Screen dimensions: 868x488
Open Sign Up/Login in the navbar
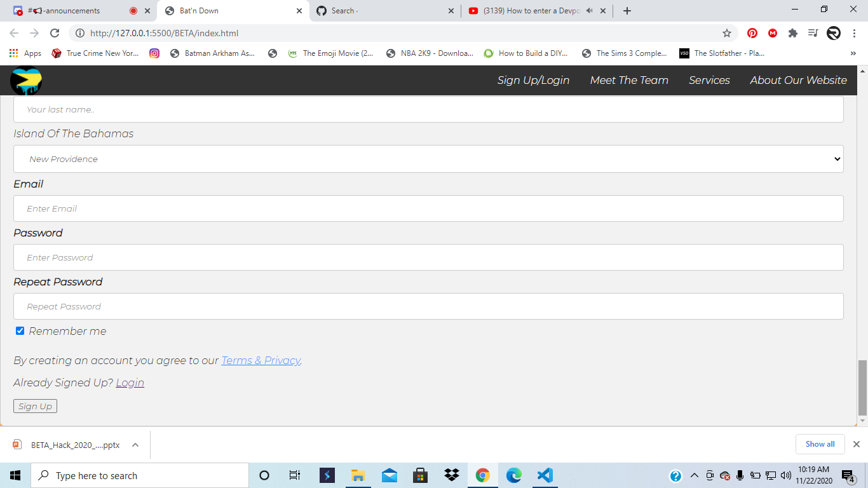[x=533, y=80]
